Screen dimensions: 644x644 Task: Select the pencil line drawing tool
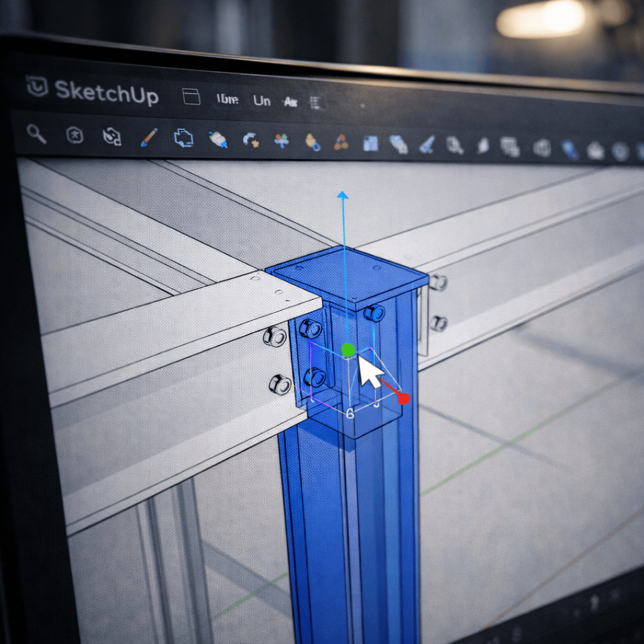point(149,137)
